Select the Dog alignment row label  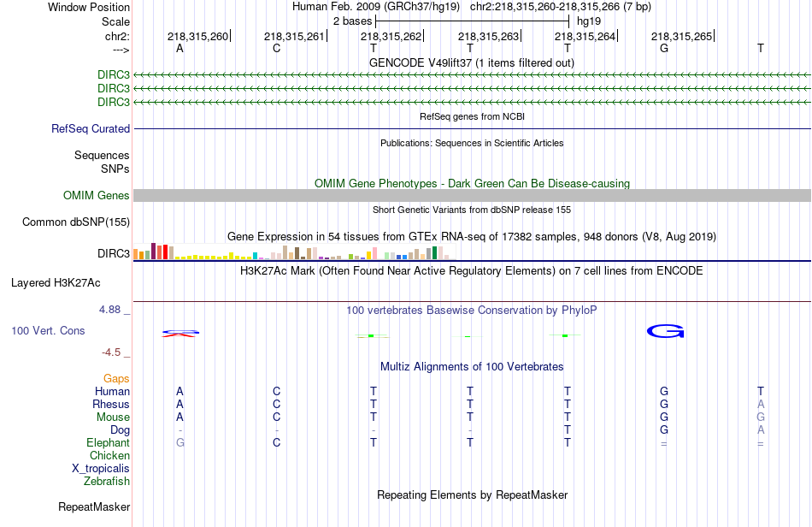[x=121, y=429]
